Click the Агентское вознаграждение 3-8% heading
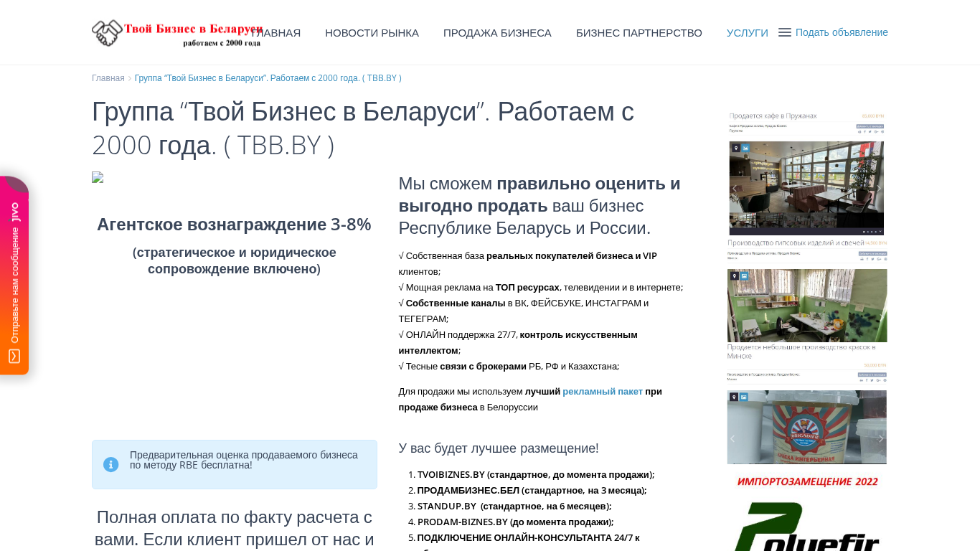The image size is (980, 551). click(x=234, y=225)
